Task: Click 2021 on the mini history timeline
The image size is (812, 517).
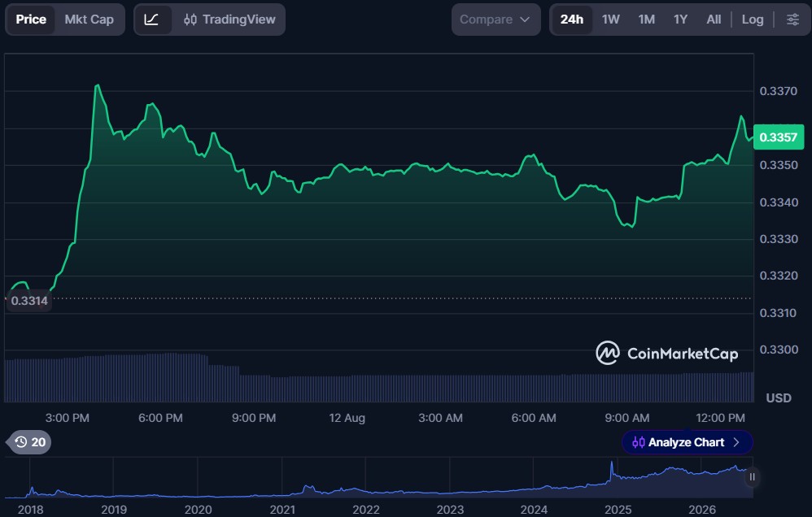Action: click(x=282, y=510)
